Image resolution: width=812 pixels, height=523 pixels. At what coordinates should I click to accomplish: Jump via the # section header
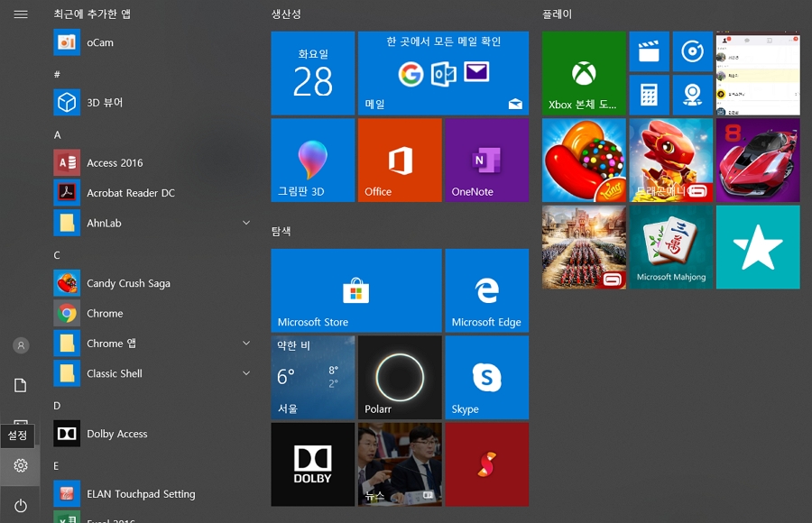pyautogui.click(x=57, y=75)
